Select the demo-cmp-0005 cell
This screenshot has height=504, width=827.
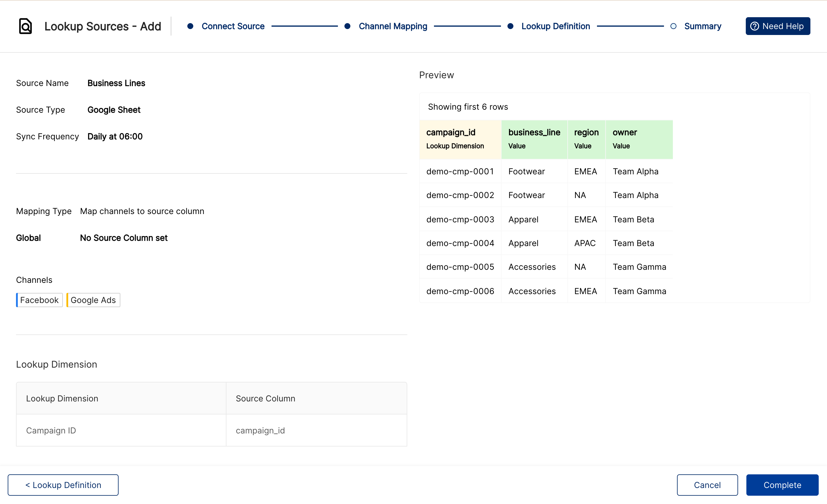coord(460,267)
